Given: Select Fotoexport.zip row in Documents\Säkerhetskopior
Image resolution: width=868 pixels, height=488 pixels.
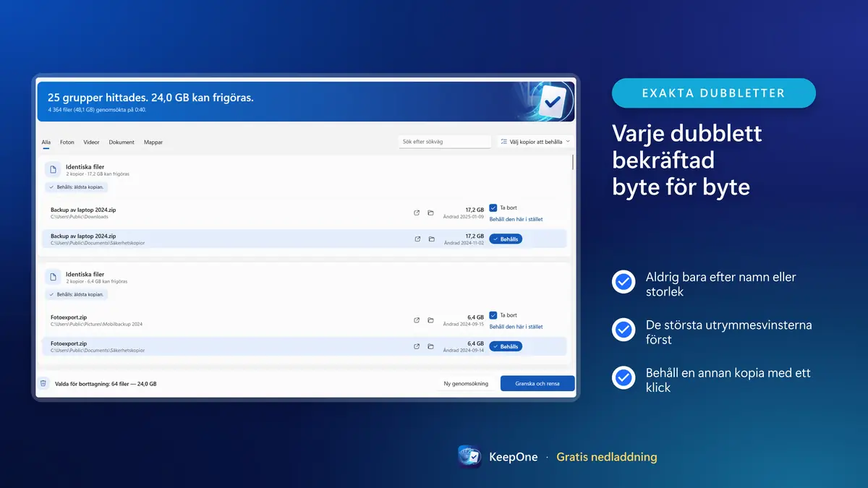Looking at the screenshot, I should (304, 346).
